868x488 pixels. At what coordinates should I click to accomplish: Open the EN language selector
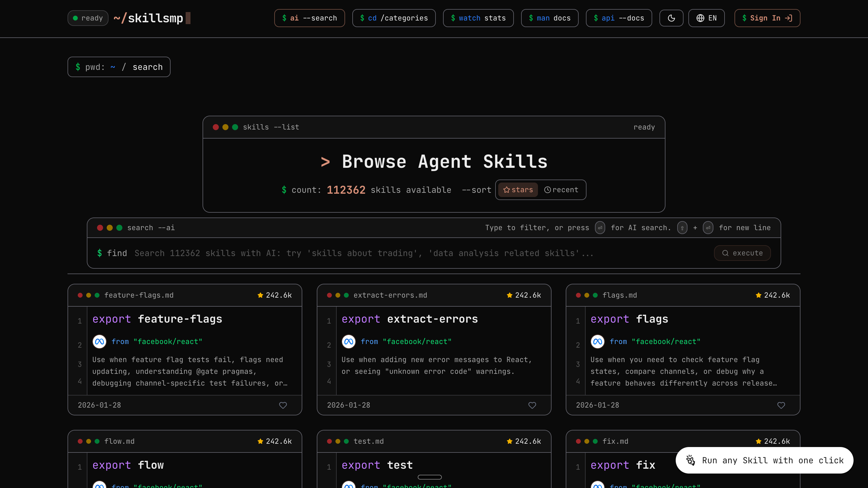click(x=706, y=18)
